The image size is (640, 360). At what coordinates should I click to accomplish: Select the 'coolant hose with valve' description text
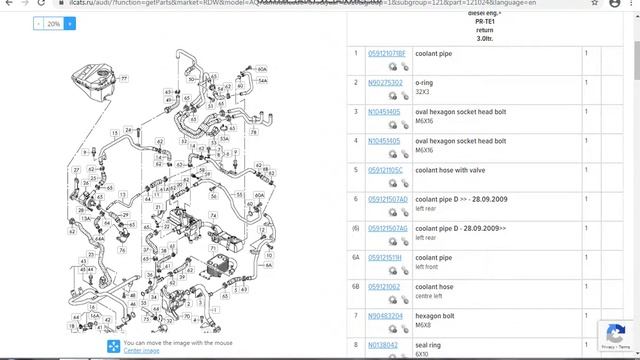pos(450,170)
